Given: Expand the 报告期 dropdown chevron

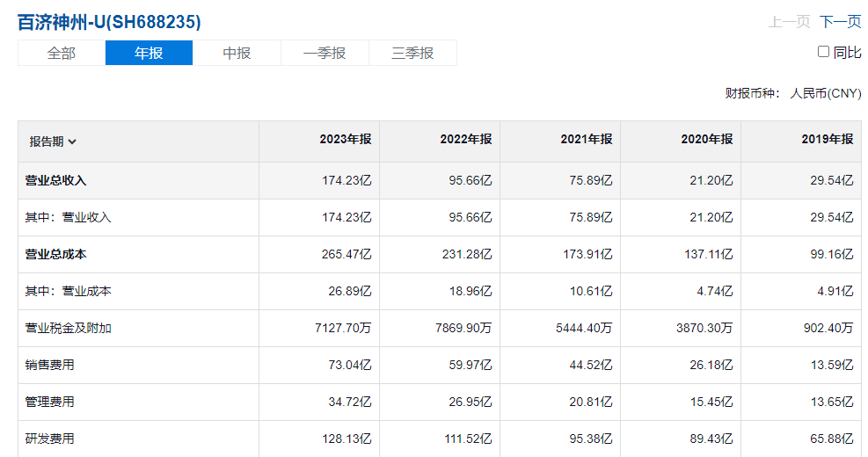Looking at the screenshot, I should (x=72, y=141).
